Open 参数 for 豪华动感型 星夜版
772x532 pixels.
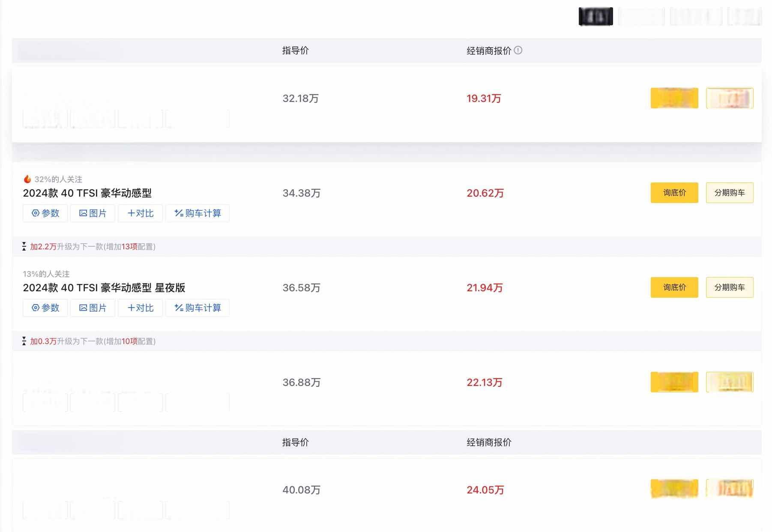tap(45, 308)
